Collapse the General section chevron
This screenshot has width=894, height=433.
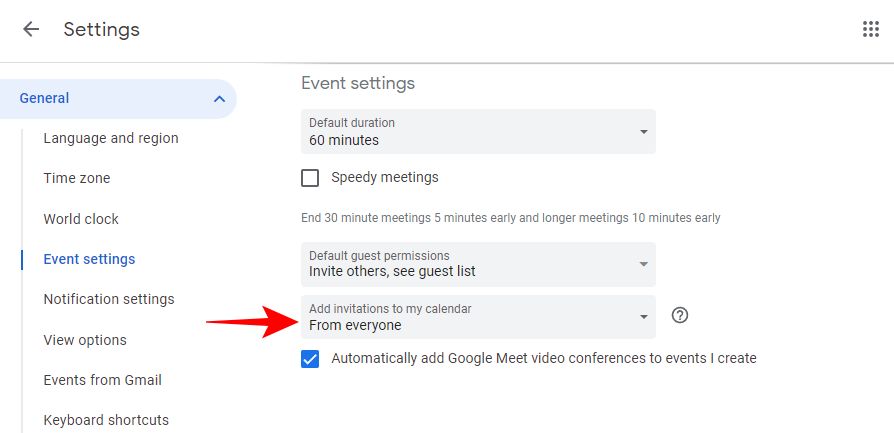point(219,99)
